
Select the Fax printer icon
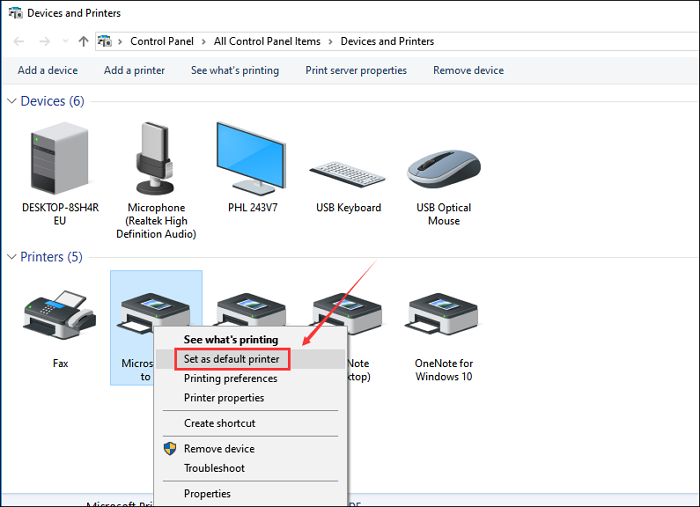[60, 315]
